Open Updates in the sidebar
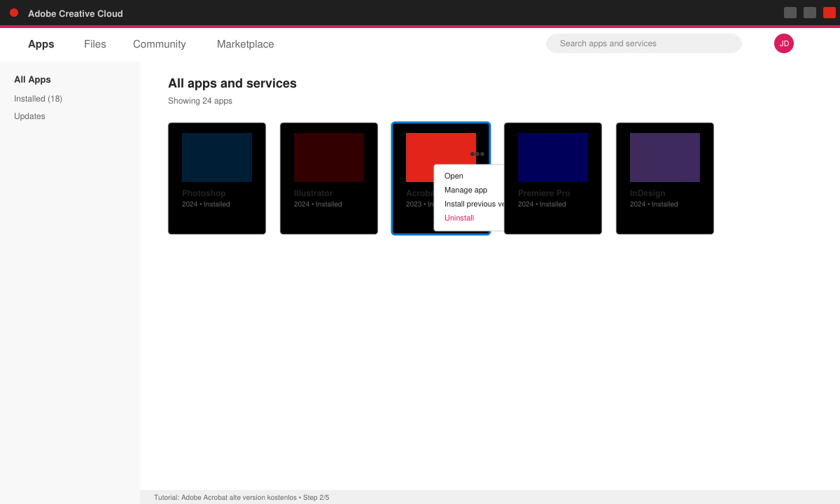The width and height of the screenshot is (840, 504). [29, 116]
